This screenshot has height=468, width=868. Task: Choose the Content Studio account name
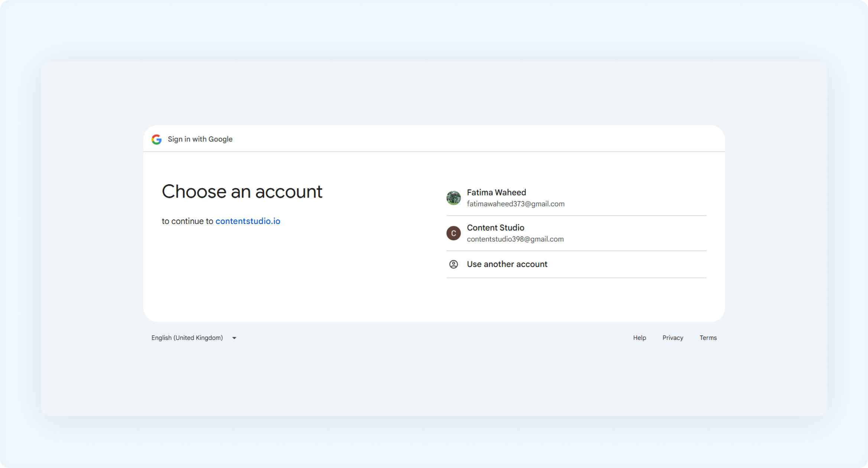coord(495,228)
